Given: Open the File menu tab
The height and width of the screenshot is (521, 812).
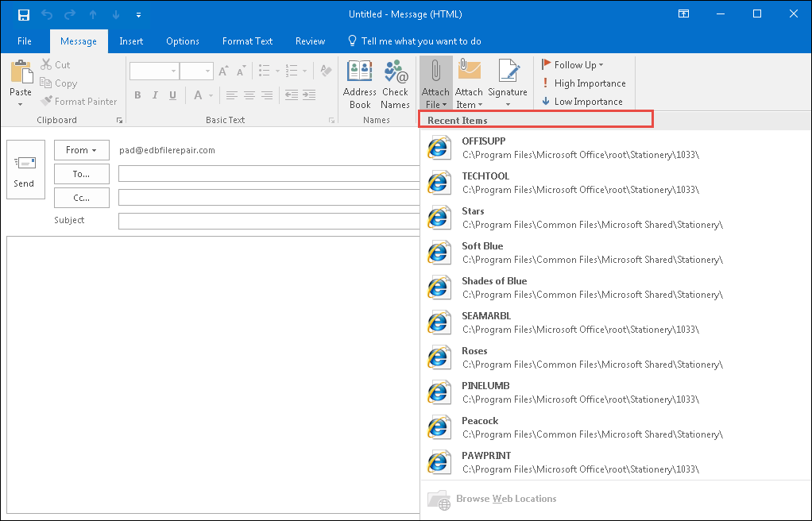Looking at the screenshot, I should [25, 41].
